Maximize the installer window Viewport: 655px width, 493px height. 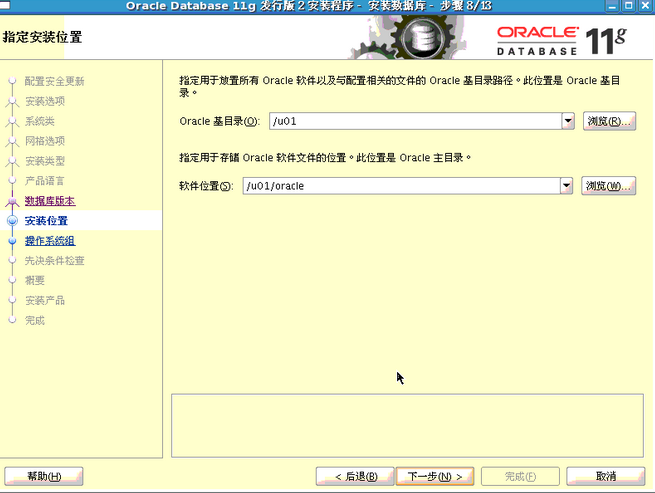(628, 6)
